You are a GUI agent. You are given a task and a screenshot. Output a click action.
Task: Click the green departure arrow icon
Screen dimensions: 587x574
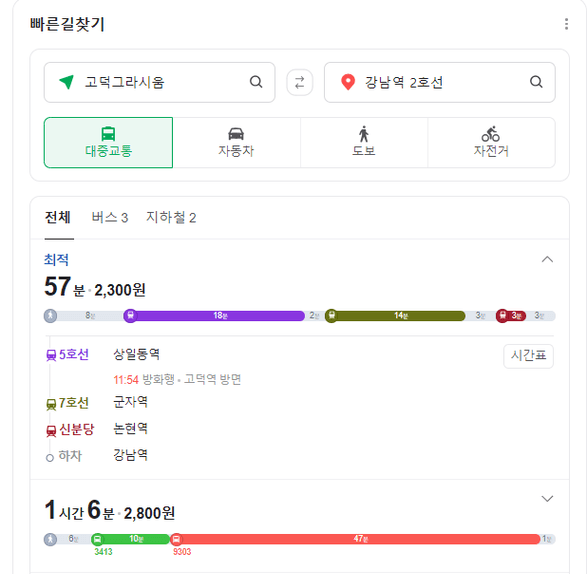point(67,82)
